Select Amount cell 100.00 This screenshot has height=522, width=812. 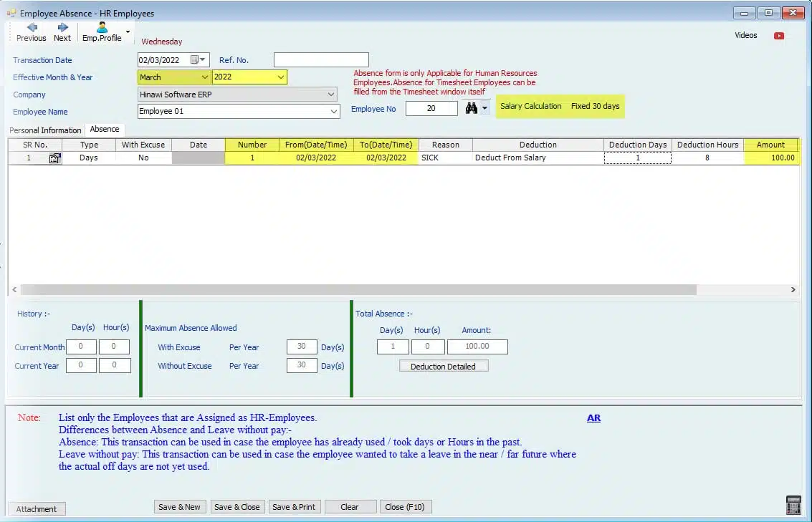click(771, 158)
